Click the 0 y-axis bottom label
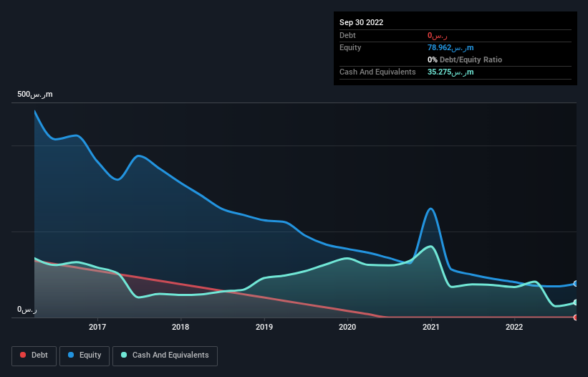The height and width of the screenshot is (377, 588). point(27,310)
